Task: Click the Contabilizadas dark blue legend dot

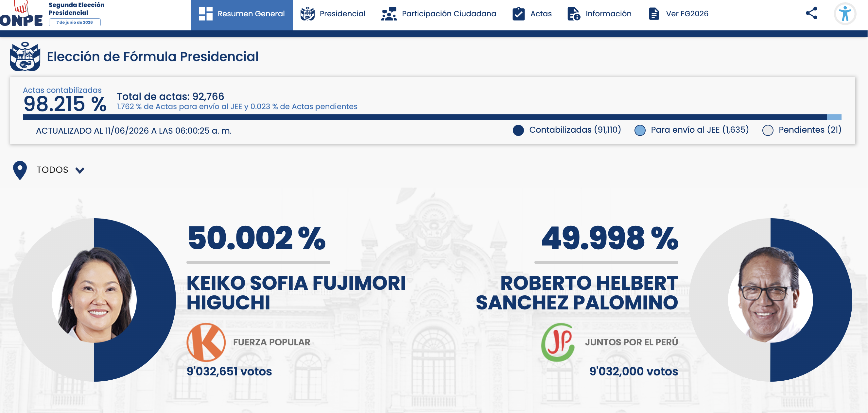Action: pos(518,131)
